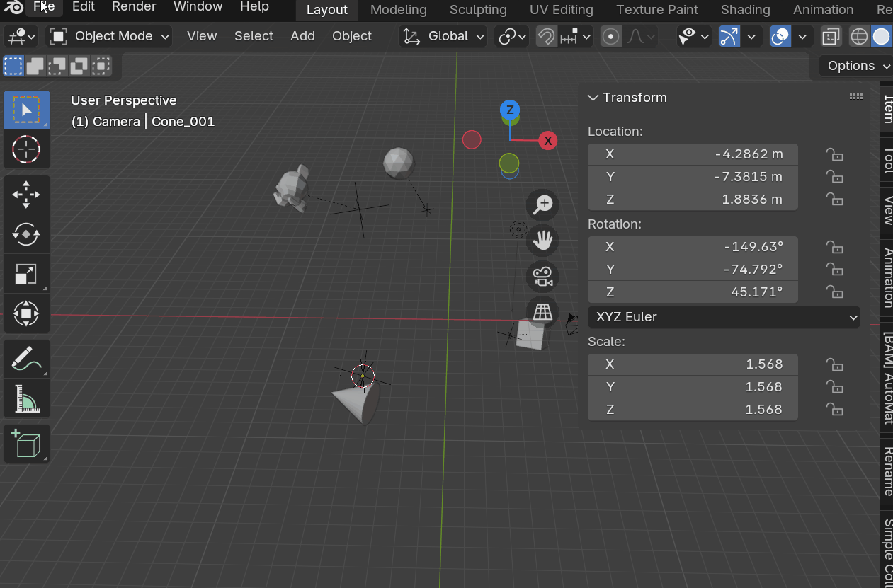This screenshot has height=588, width=893.
Task: Open the Window menu
Action: click(198, 7)
